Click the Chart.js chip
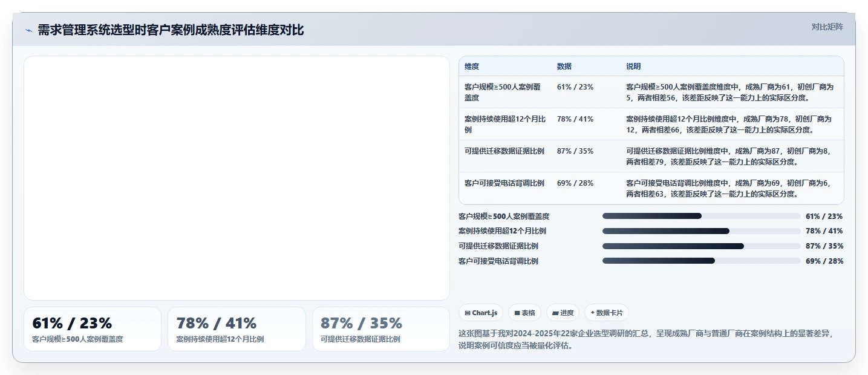This screenshot has width=868, height=375. click(481, 313)
